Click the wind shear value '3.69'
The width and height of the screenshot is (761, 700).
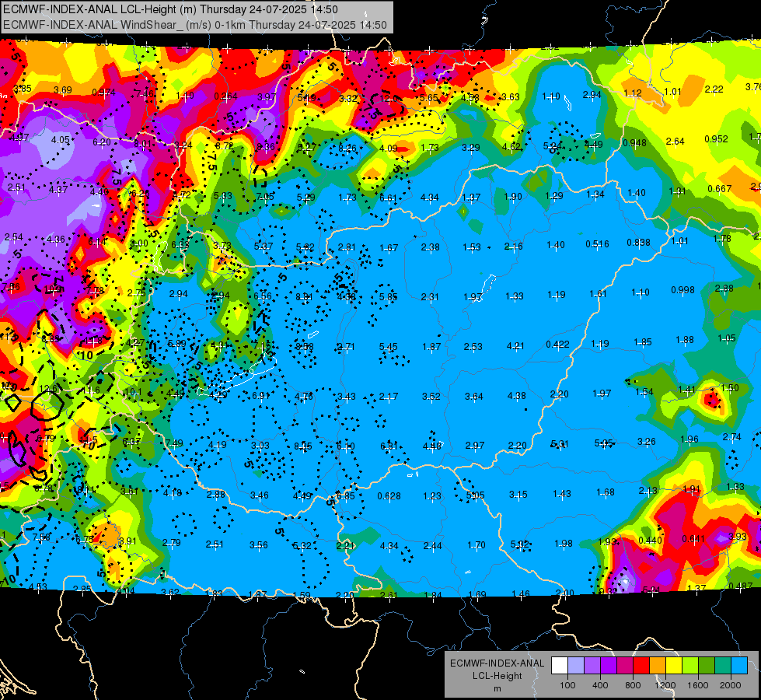point(63,90)
